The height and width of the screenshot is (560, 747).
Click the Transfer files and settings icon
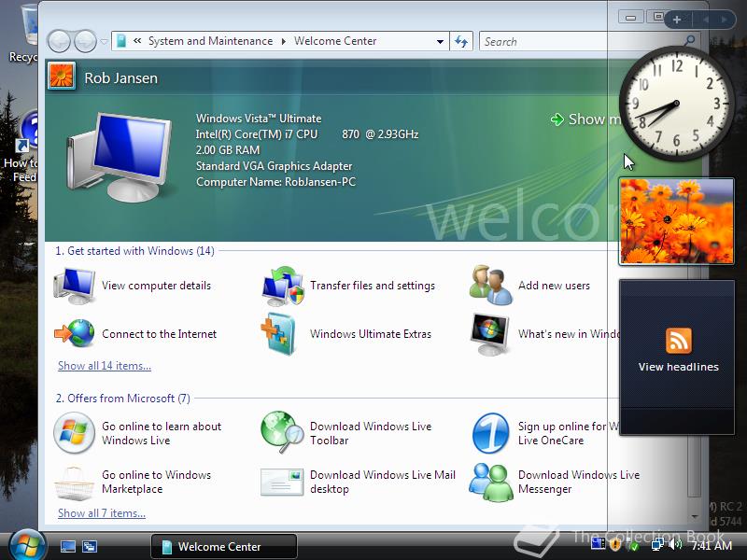point(283,287)
